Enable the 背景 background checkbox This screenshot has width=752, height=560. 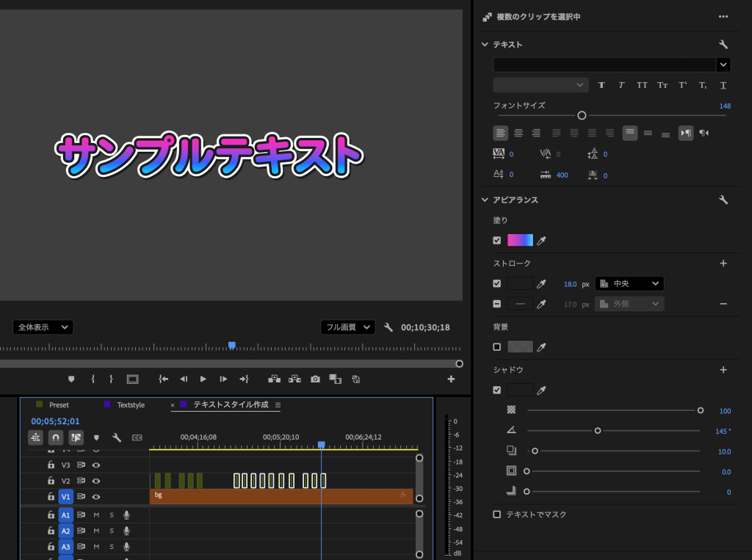pyautogui.click(x=497, y=347)
